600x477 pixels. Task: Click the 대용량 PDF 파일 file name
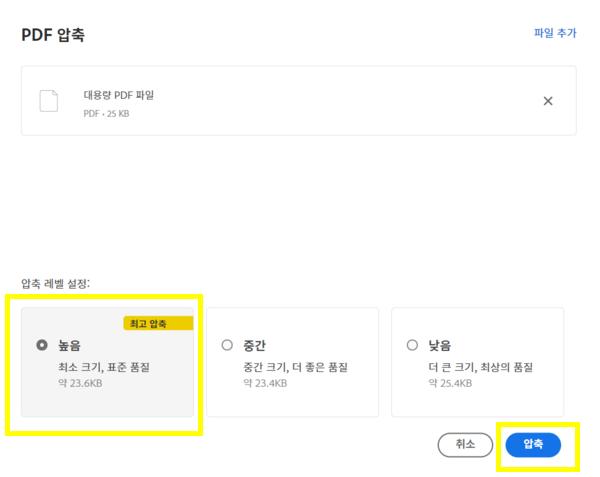(x=119, y=95)
